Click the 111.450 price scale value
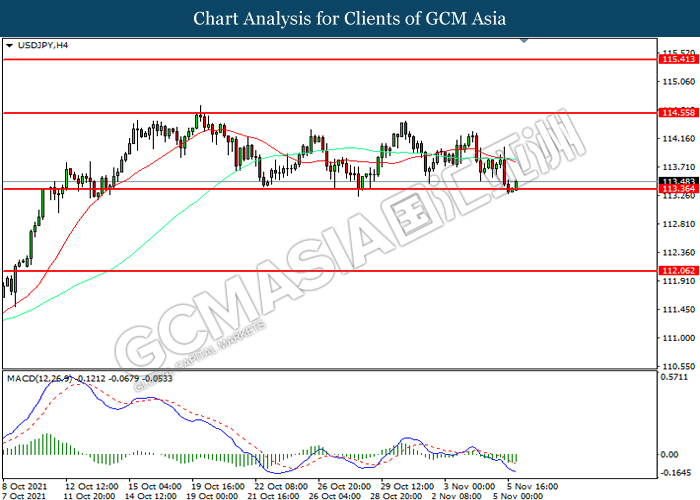The width and height of the screenshot is (700, 500). coord(679,309)
